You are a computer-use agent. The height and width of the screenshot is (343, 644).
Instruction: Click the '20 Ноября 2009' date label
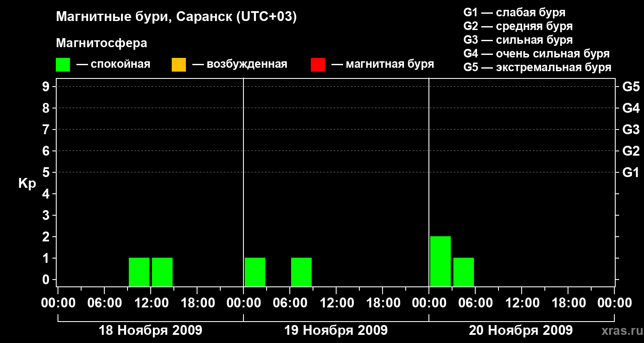point(521,331)
